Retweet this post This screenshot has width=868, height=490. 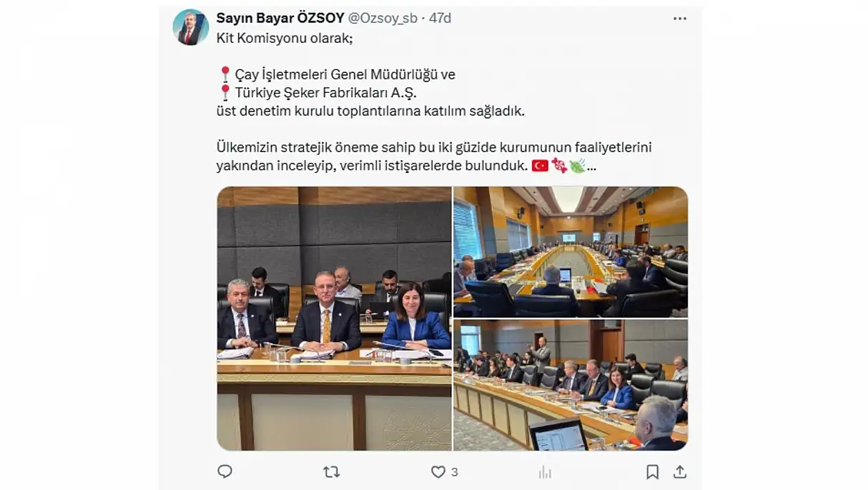(x=331, y=471)
